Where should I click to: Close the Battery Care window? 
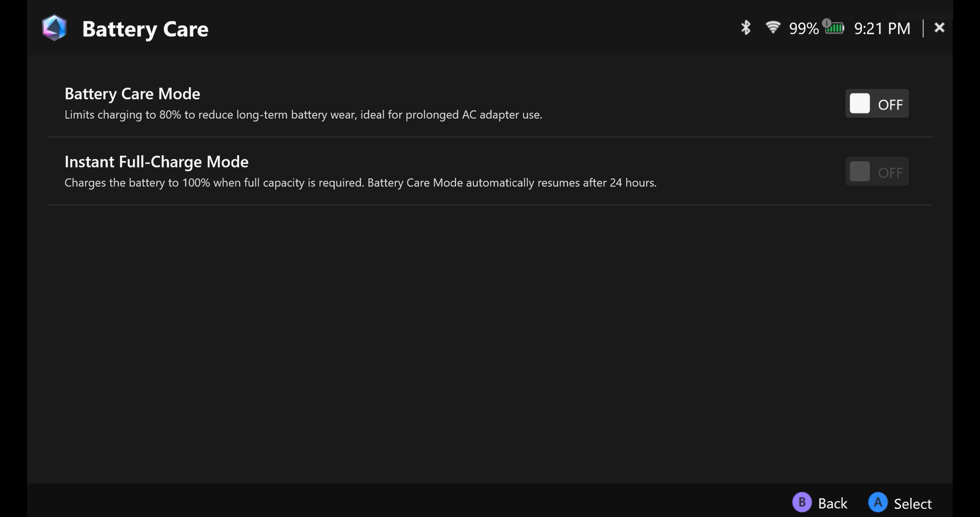(x=939, y=28)
